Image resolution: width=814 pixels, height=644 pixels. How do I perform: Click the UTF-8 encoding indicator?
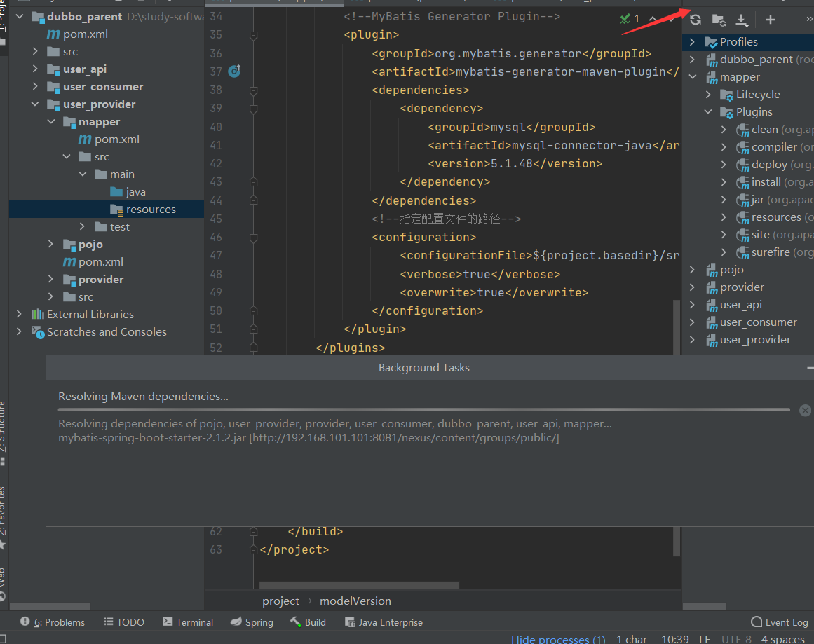736,639
